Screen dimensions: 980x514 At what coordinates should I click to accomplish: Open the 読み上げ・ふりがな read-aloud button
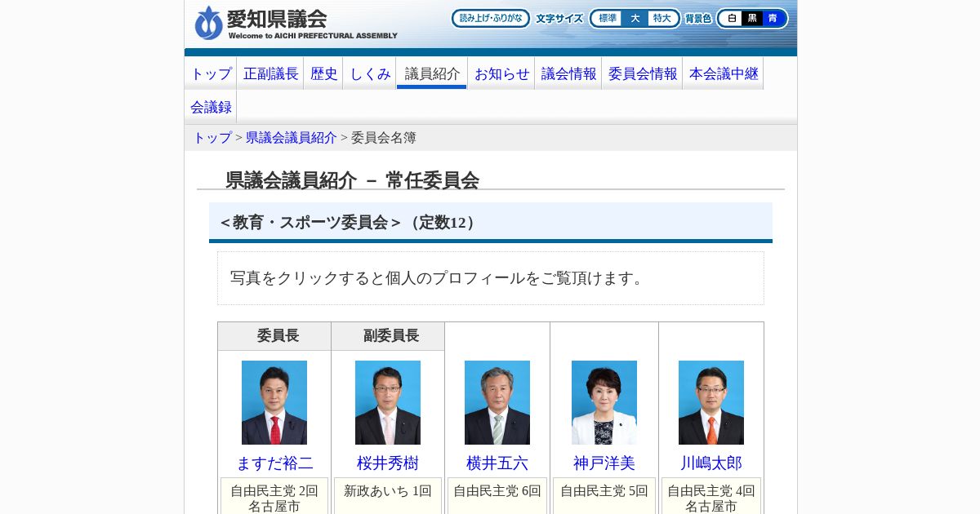(491, 18)
